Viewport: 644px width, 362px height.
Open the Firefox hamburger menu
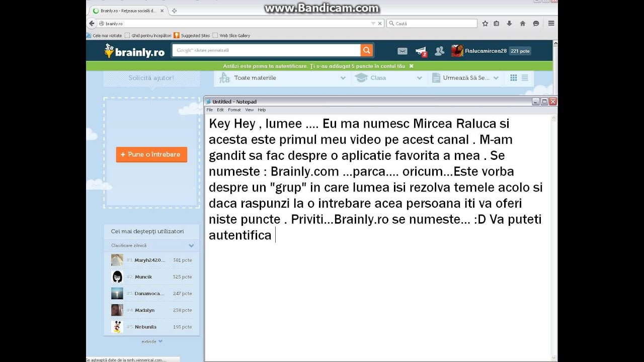click(551, 24)
